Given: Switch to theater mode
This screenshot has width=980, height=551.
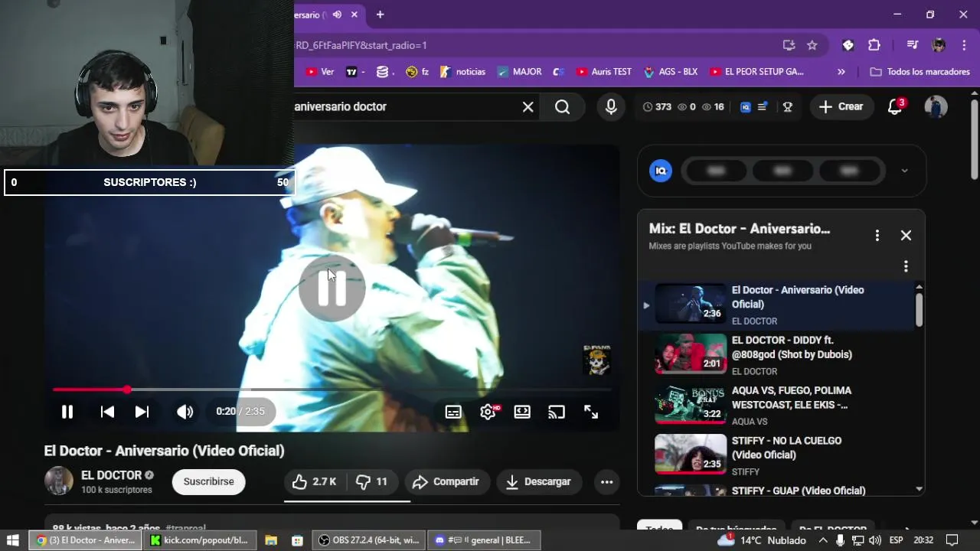Looking at the screenshot, I should click(522, 412).
